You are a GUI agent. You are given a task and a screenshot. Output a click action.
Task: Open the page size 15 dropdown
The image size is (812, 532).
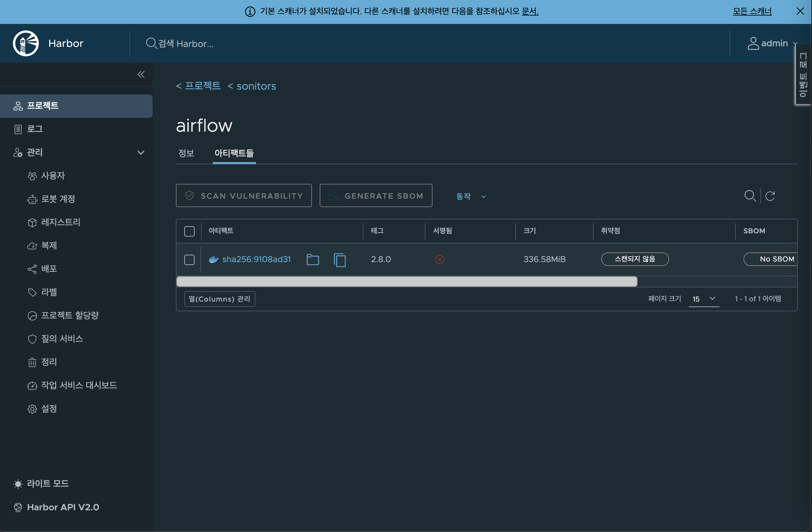[703, 299]
